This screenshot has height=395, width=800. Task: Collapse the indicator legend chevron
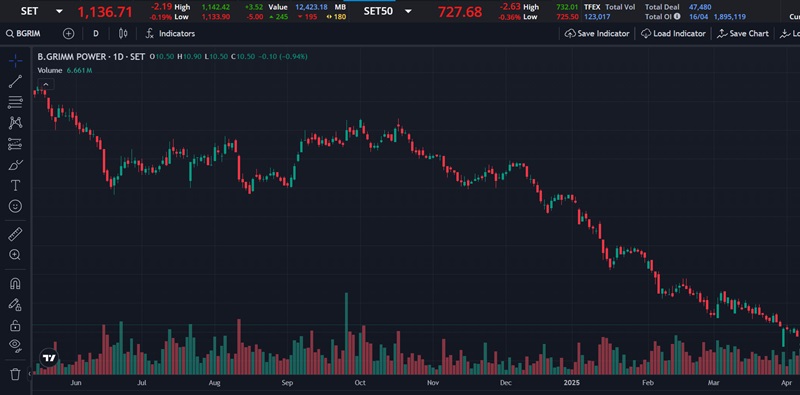(x=45, y=85)
